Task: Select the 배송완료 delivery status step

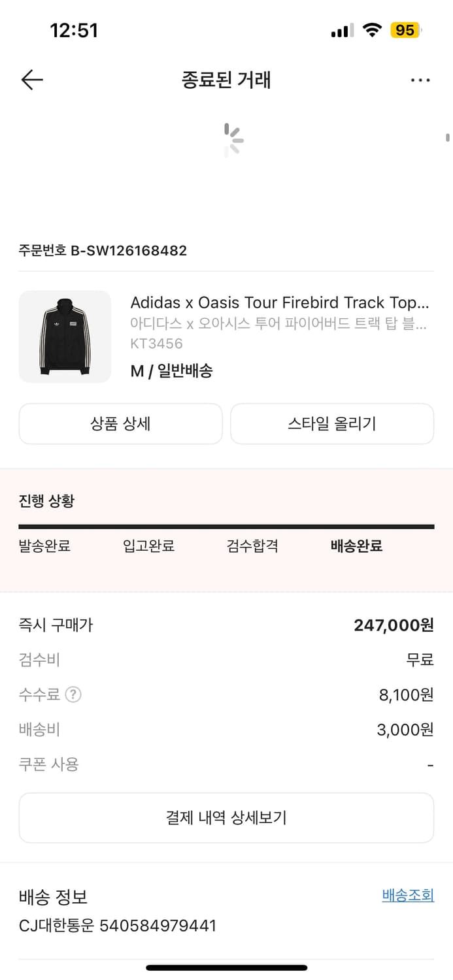Action: click(356, 546)
